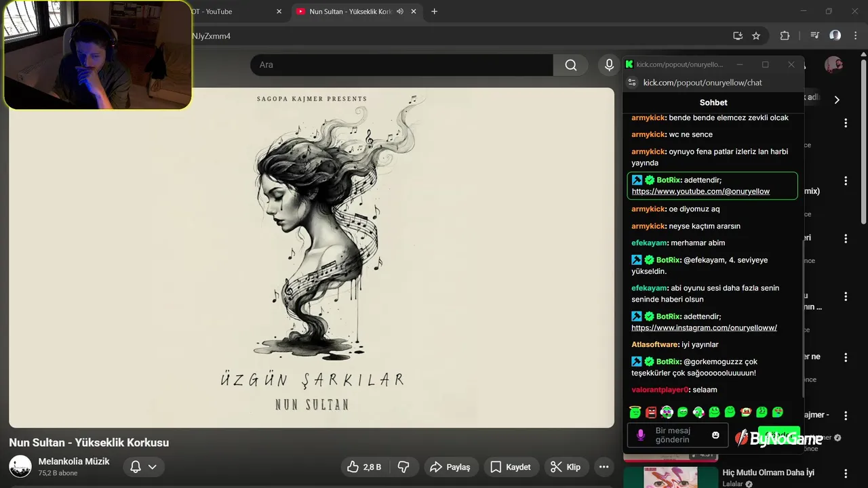Click the Sohbet chat header
The image size is (868, 488).
[713, 102]
